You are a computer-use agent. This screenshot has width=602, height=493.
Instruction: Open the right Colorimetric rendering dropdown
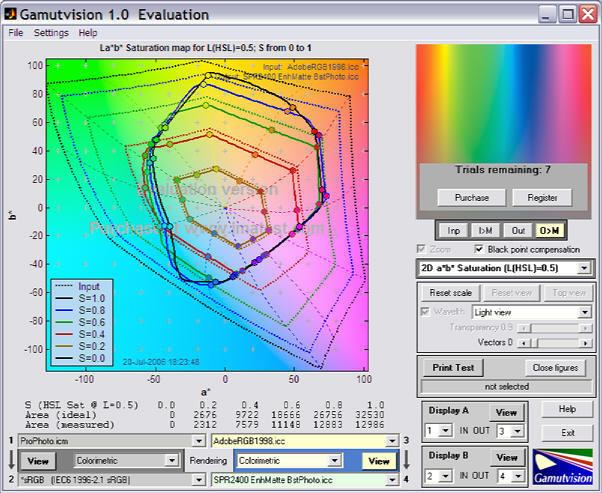tap(289, 460)
